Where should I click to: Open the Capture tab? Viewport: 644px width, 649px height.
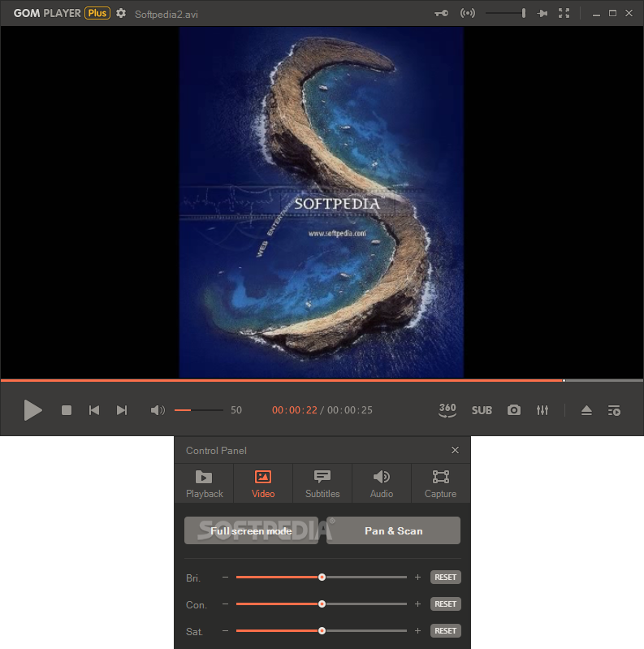click(441, 483)
